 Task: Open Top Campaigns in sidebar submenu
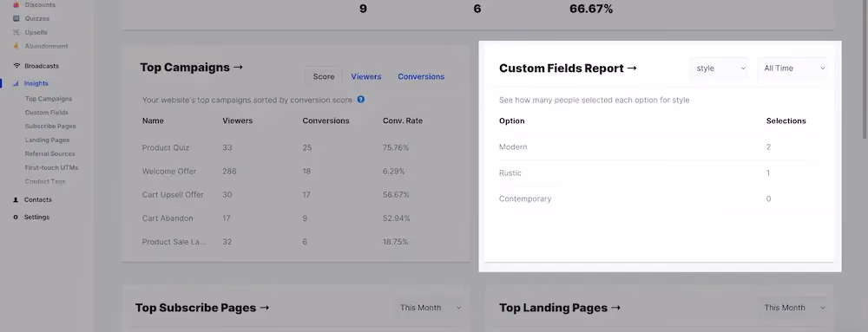point(48,99)
